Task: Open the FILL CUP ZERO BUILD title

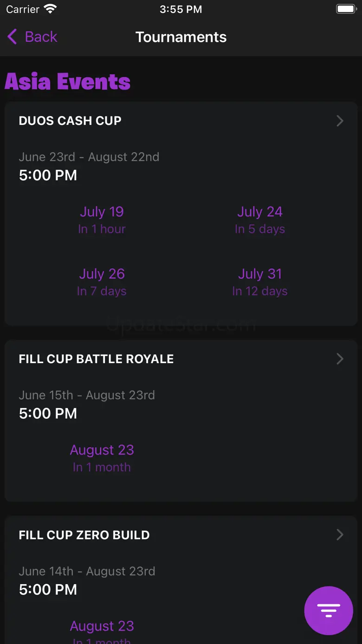Action: (84, 535)
